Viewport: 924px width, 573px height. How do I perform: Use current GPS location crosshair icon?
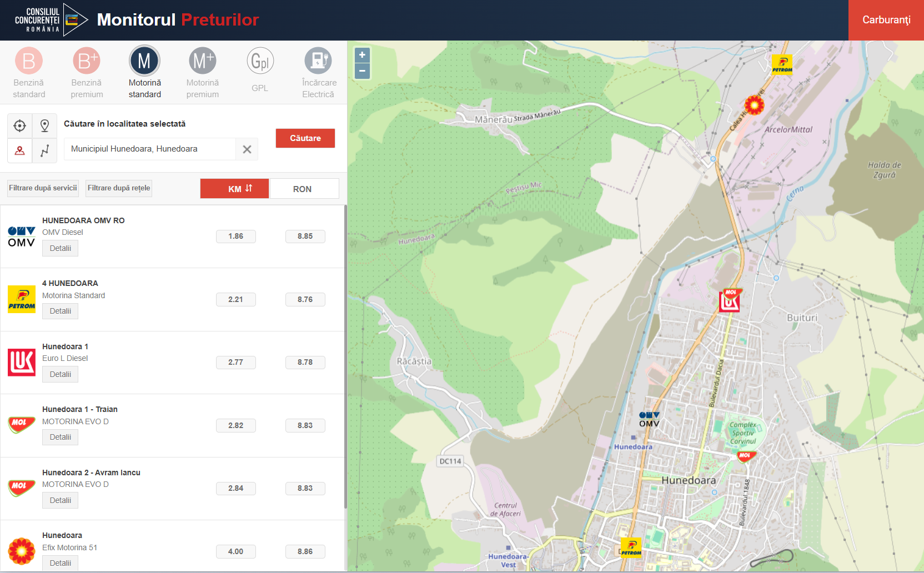click(x=20, y=126)
